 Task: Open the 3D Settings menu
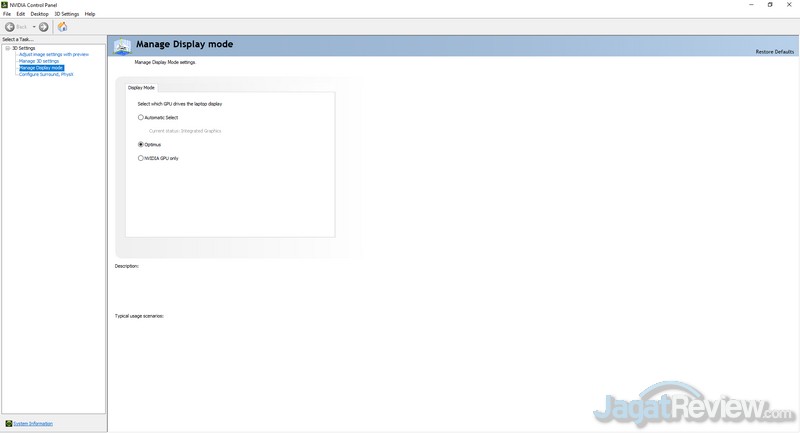67,14
